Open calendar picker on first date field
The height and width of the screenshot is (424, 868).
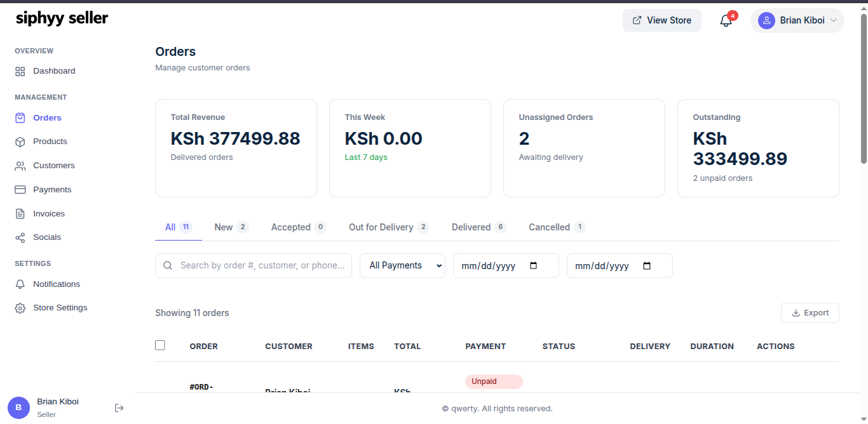(533, 266)
